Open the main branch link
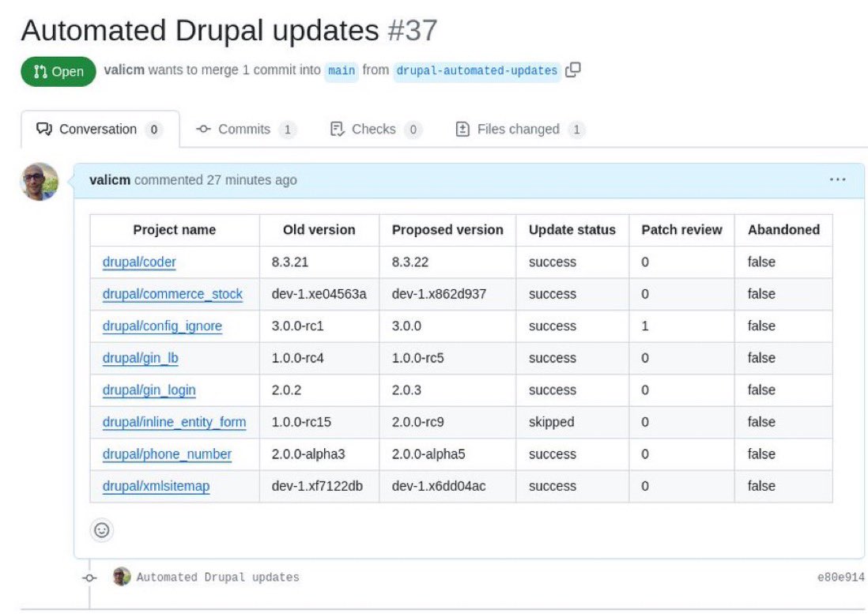The width and height of the screenshot is (868, 614). tap(342, 70)
